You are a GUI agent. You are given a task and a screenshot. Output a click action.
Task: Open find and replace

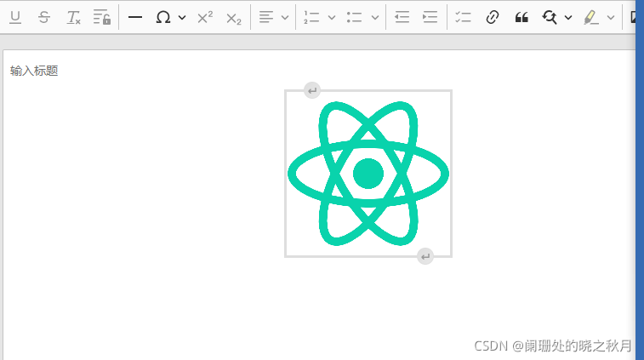550,17
